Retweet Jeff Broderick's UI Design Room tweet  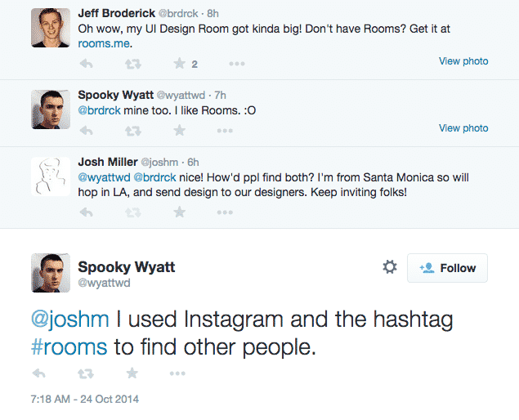click(x=132, y=63)
